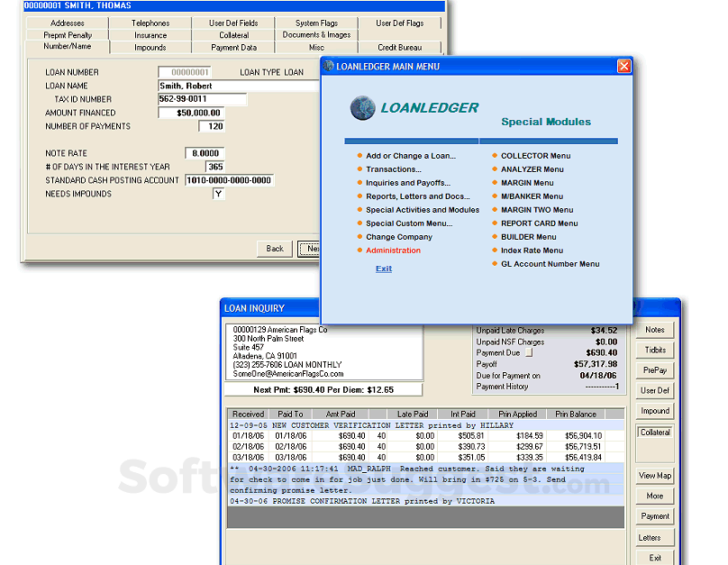This screenshot has width=728, height=565.
Task: Toggle the Payment Due checkbox
Action: pyautogui.click(x=529, y=353)
